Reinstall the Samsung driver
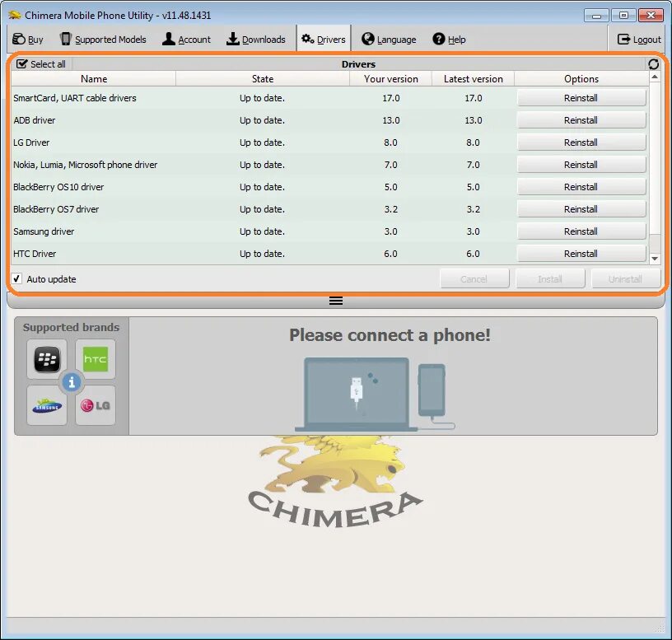This screenshot has height=640, width=672. [581, 231]
